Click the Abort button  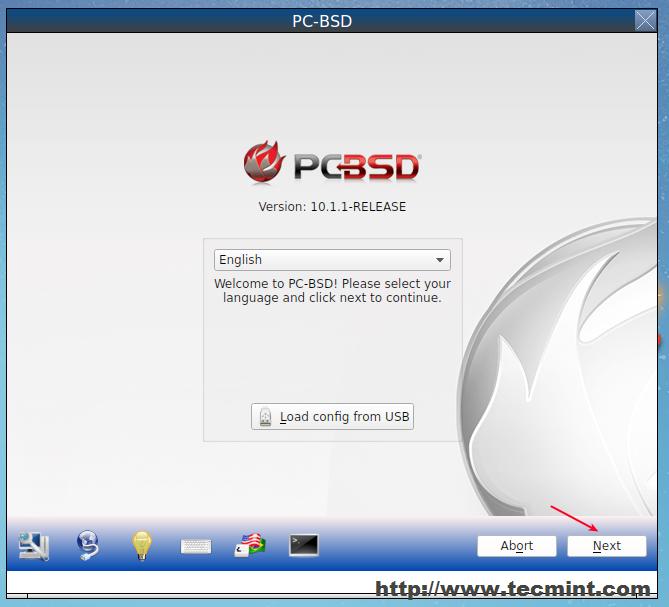coord(517,546)
